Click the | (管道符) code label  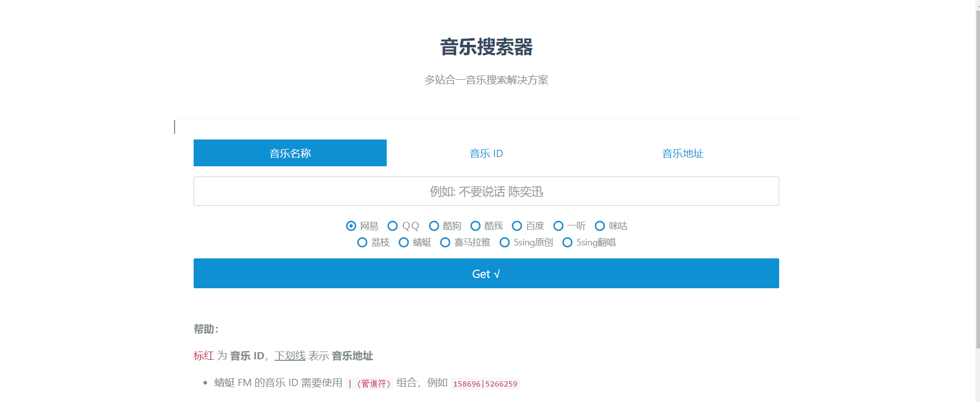(370, 383)
